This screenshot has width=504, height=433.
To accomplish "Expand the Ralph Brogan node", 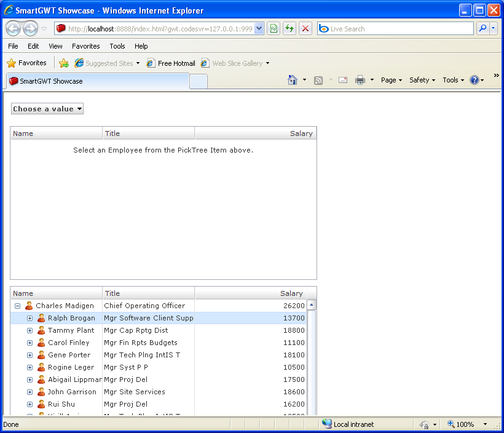I will [30, 318].
